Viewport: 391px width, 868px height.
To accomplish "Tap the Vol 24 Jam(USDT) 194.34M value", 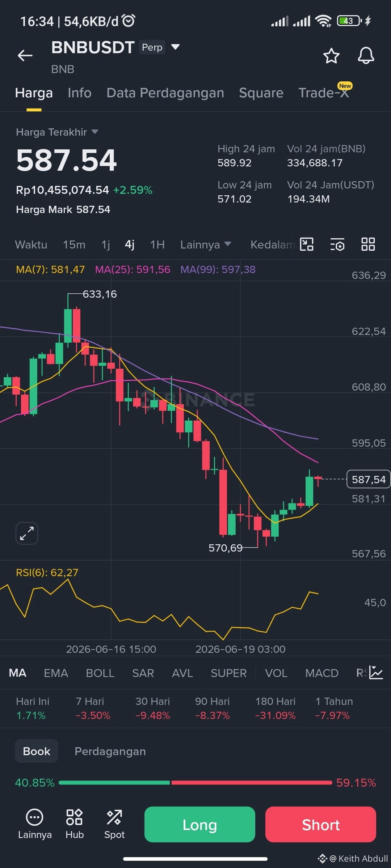I will tap(308, 199).
